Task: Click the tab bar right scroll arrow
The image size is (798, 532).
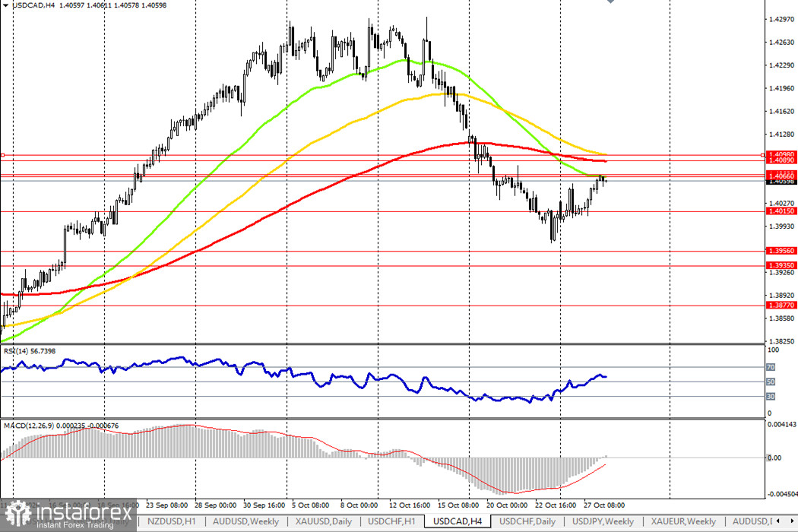Action: click(792, 521)
